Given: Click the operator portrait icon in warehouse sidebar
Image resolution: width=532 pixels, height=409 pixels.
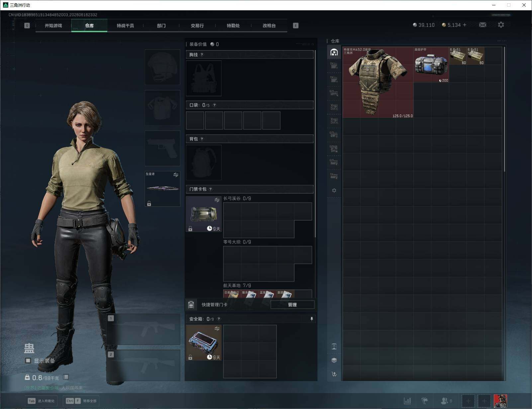Looking at the screenshot, I should [334, 347].
